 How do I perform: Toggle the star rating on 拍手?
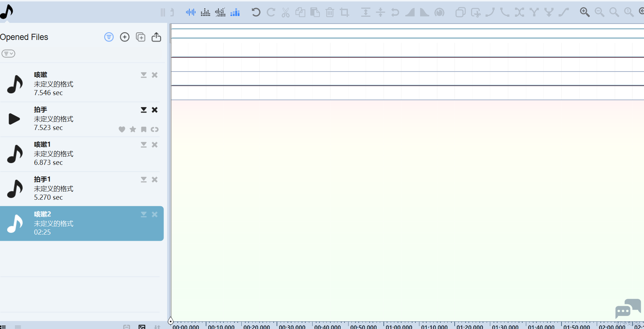(x=133, y=129)
